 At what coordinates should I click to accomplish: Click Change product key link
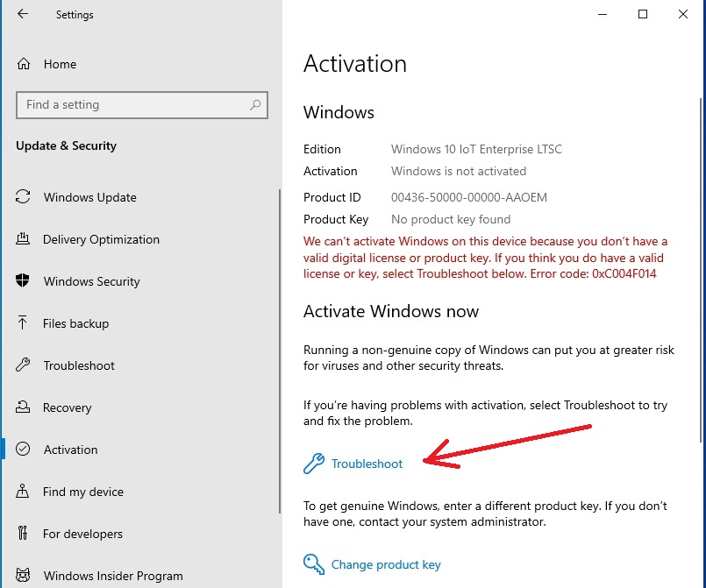(386, 564)
